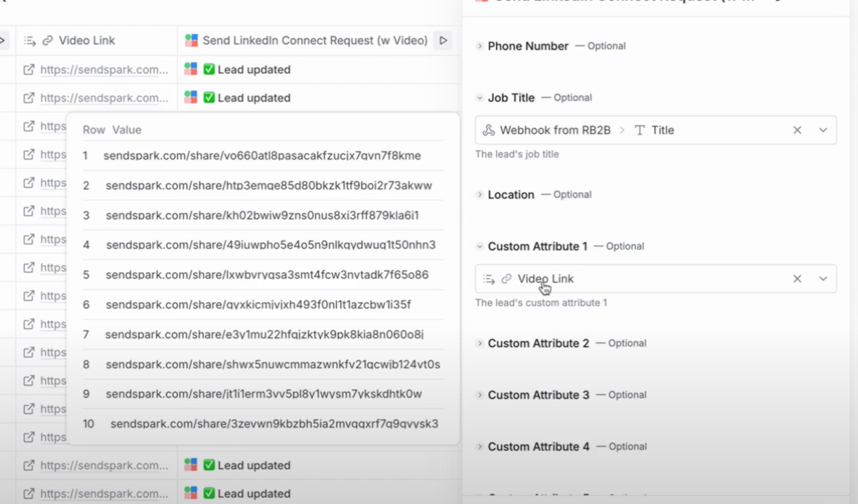Click the list-arrow icon in Video Link header

pyautogui.click(x=29, y=41)
